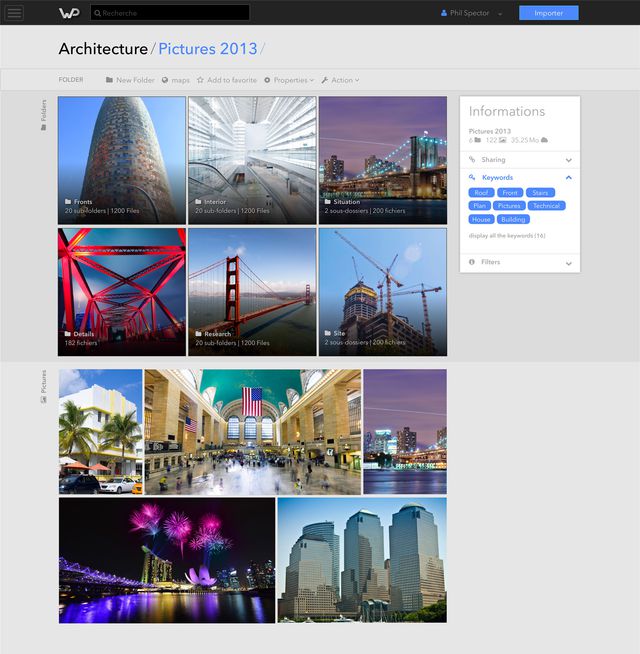The image size is (640, 654).
Task: Click the folder count icon in Informations
Action: 478,140
